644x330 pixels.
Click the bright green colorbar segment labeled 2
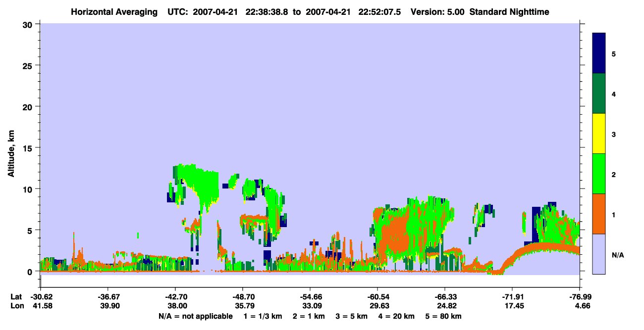pyautogui.click(x=599, y=173)
